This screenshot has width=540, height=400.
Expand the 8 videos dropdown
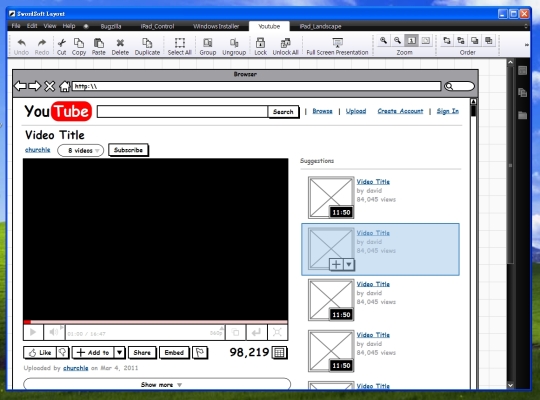click(81, 151)
